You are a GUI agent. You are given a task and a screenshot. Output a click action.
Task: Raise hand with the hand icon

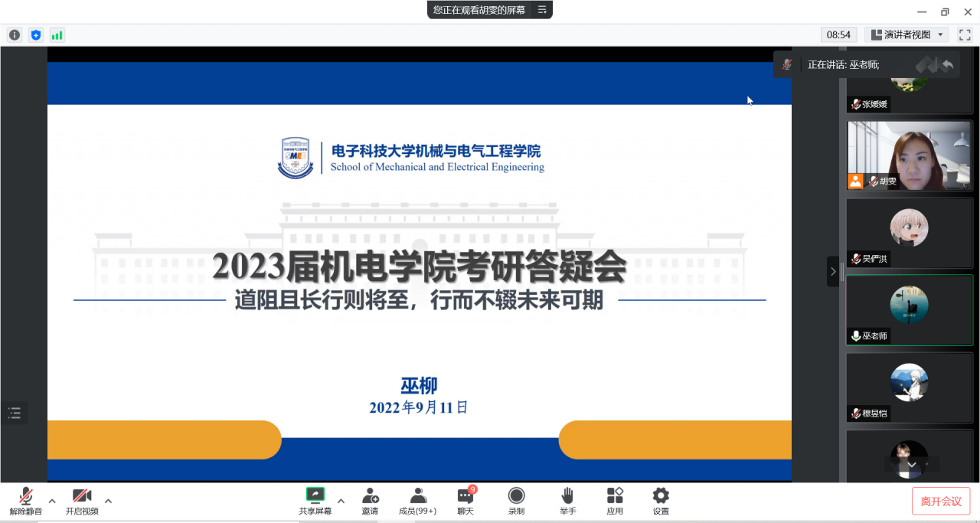567,501
